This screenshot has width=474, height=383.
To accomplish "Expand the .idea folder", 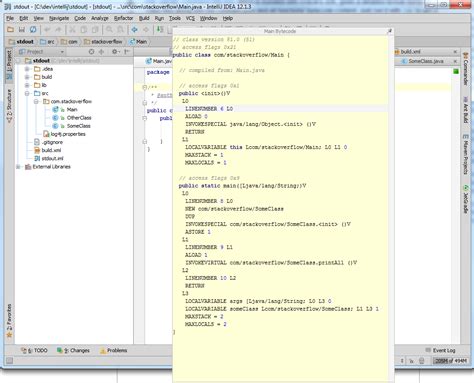I will click(x=27, y=69).
